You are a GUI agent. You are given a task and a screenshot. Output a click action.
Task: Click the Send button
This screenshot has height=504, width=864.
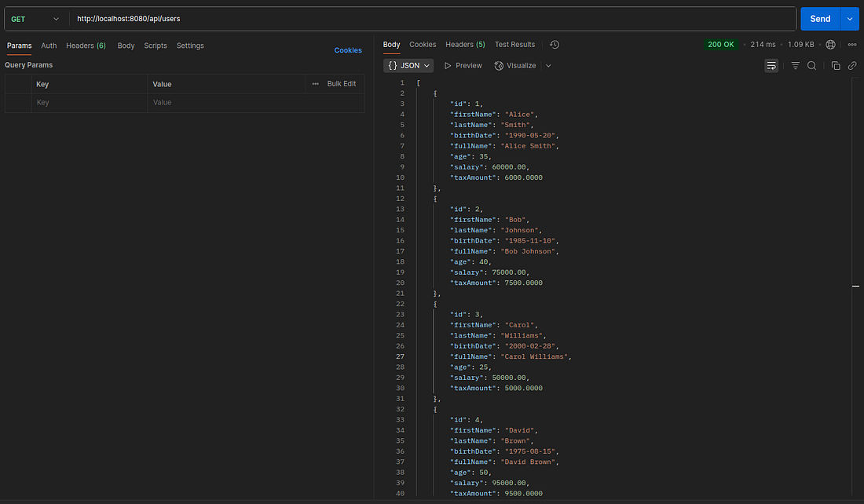tap(820, 18)
